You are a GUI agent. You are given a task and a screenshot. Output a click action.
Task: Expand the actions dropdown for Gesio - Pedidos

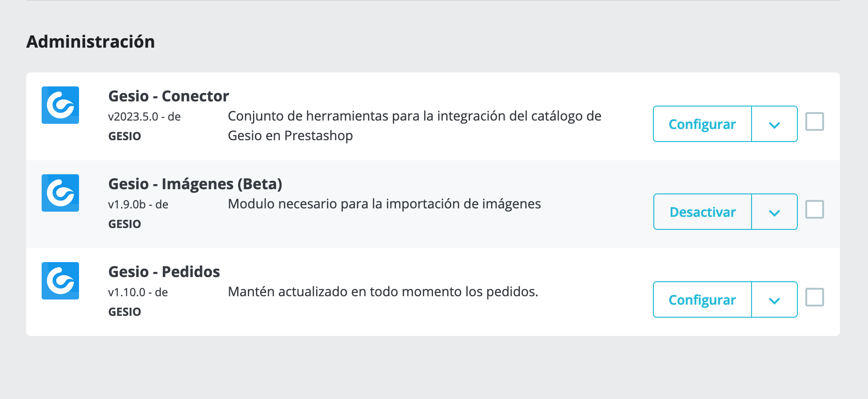click(774, 299)
